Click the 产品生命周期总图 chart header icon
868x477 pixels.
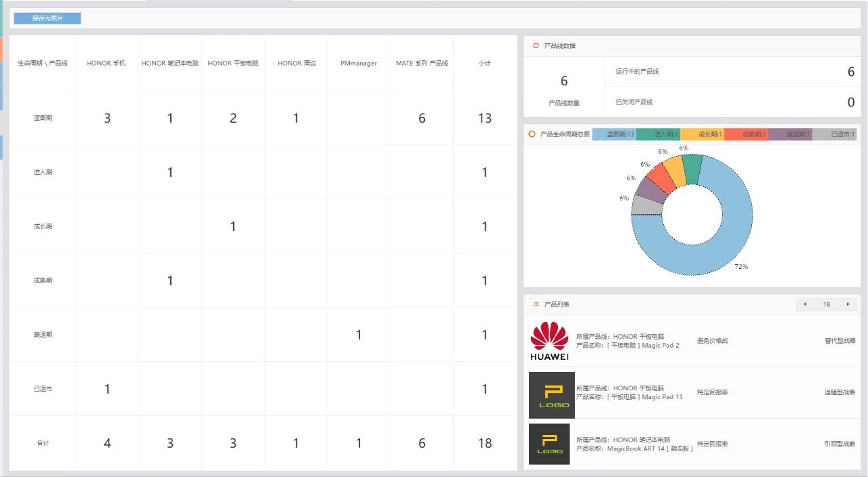click(x=532, y=134)
